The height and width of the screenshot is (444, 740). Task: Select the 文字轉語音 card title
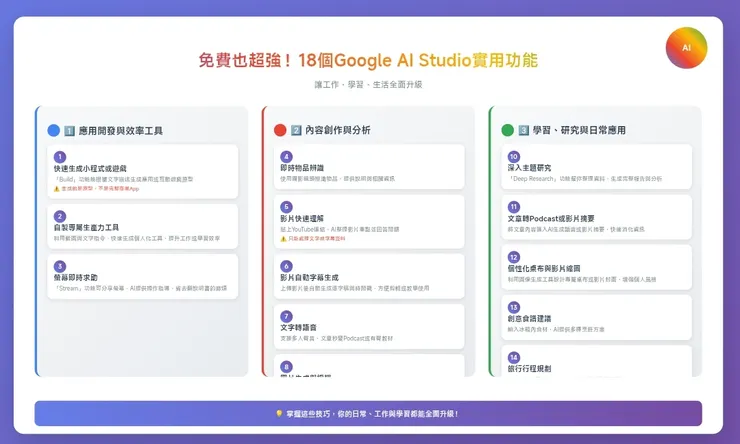[x=299, y=327]
